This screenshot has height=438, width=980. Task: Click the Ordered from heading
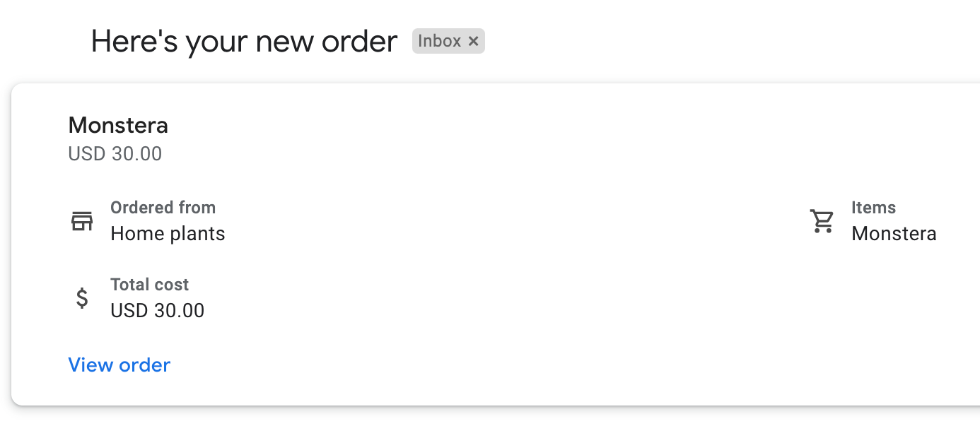(163, 207)
